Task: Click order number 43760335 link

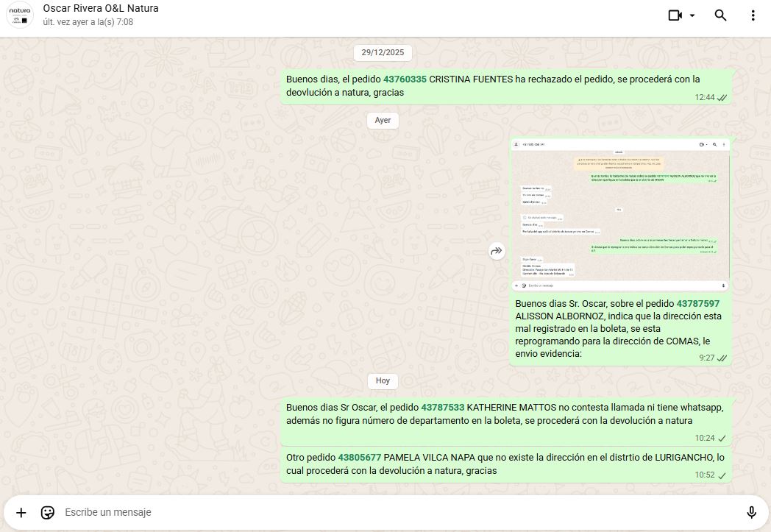Action: 405,79
